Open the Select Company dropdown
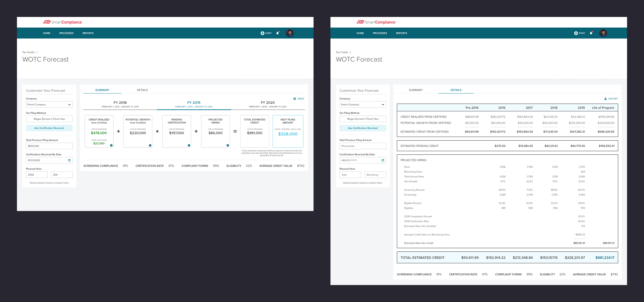Viewport: 644px width, 302px height. pos(362,104)
